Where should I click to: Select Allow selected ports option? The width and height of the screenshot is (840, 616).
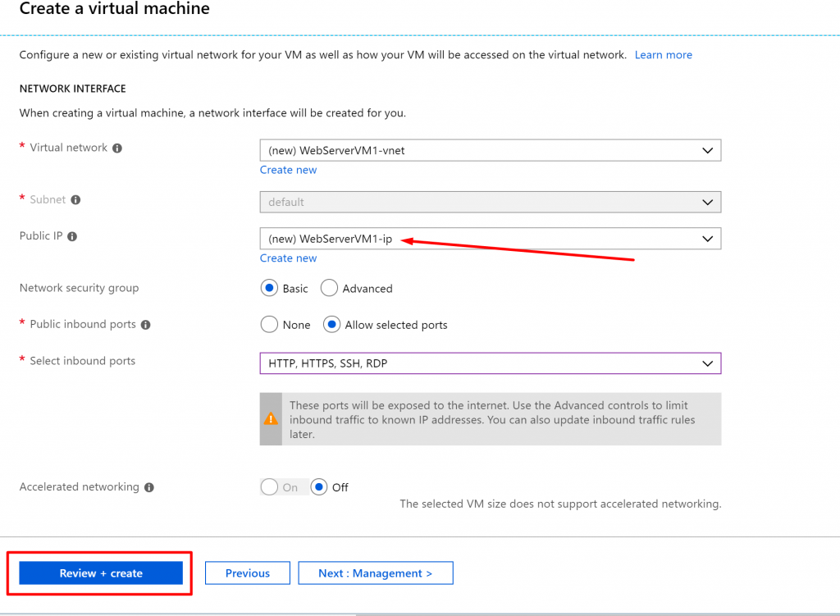pyautogui.click(x=331, y=325)
